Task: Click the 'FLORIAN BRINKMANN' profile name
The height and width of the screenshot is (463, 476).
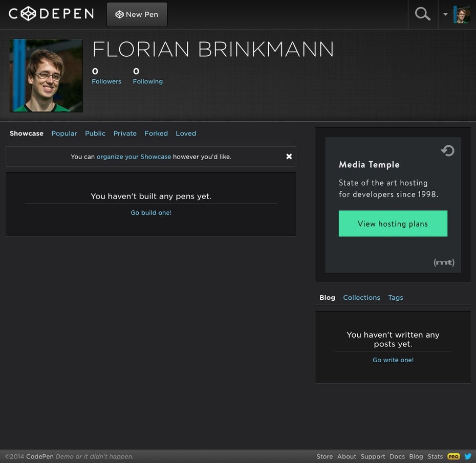Action: pyautogui.click(x=213, y=49)
